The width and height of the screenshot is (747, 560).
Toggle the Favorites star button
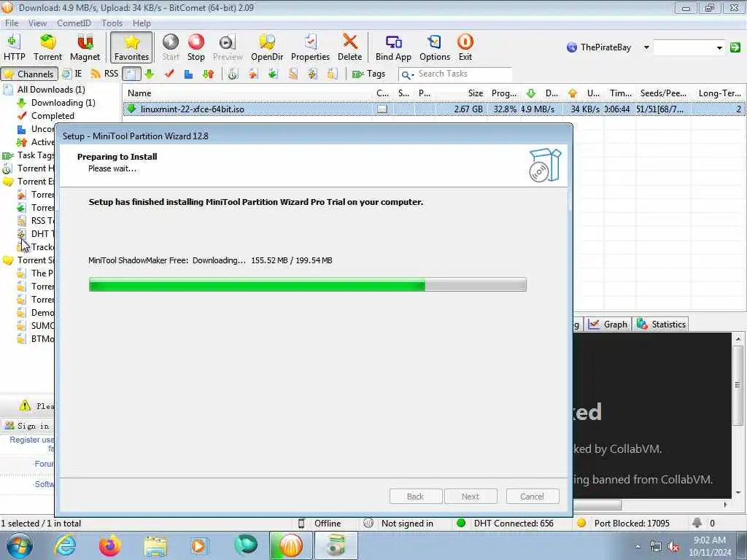click(x=131, y=47)
